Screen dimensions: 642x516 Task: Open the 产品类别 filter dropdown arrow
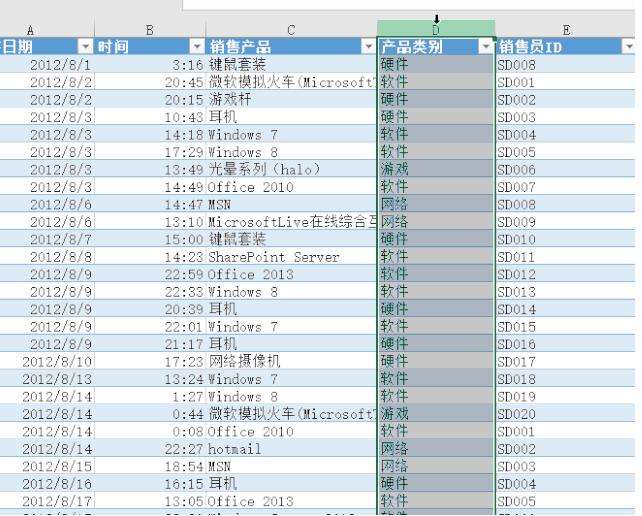pos(486,46)
